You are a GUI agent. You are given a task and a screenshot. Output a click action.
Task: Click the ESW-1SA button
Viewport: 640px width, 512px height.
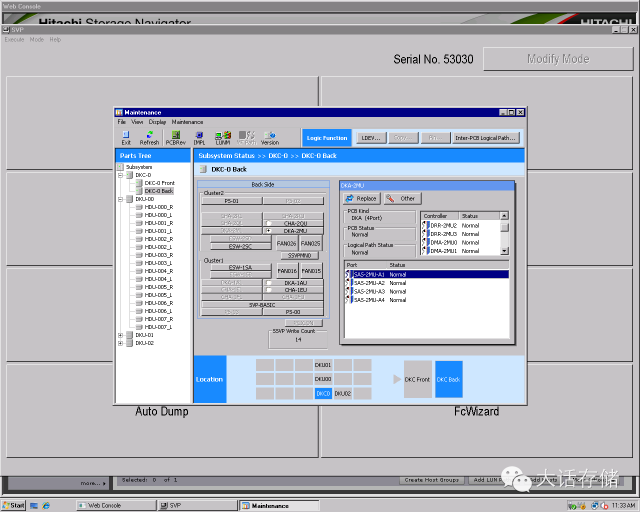pyautogui.click(x=240, y=267)
